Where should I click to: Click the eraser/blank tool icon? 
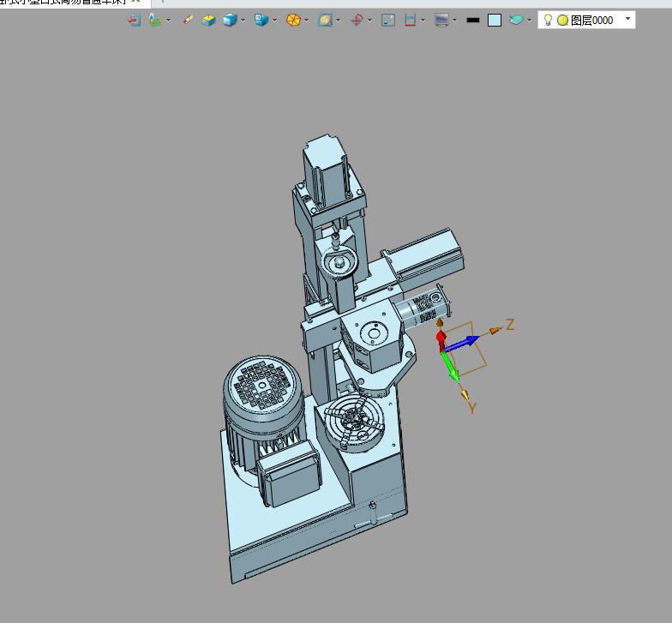point(188,21)
